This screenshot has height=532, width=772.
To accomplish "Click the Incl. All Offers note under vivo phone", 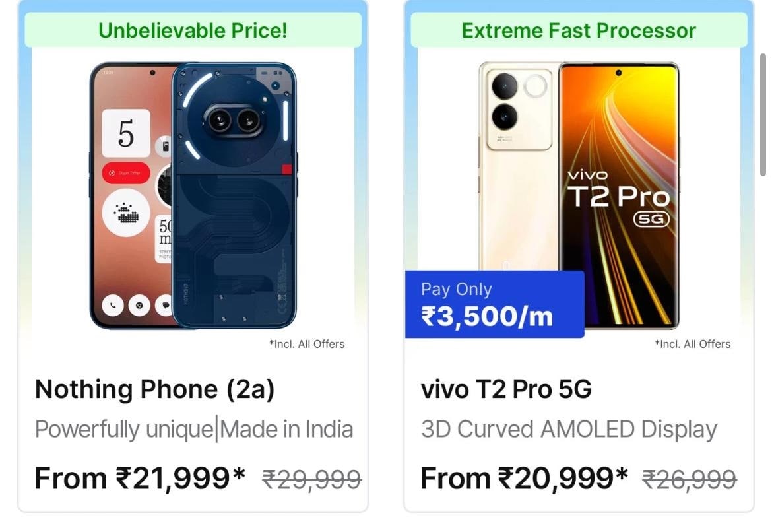I will tap(693, 344).
